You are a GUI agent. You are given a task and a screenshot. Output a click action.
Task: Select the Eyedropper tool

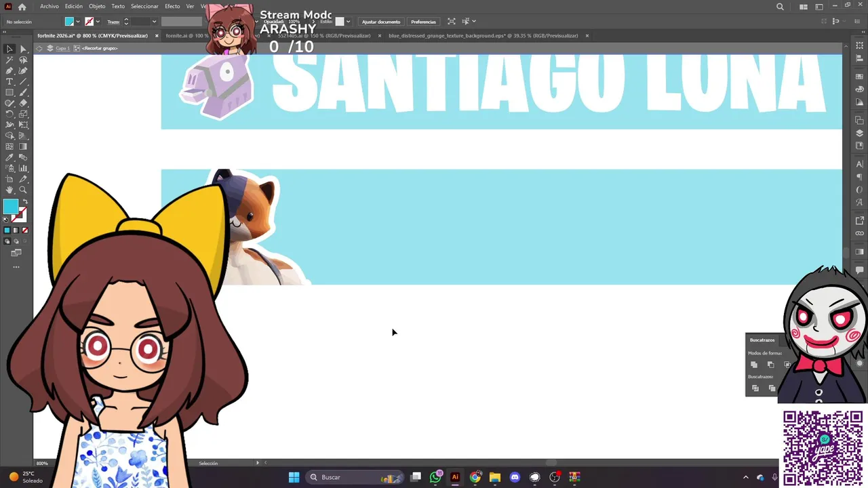[9, 157]
